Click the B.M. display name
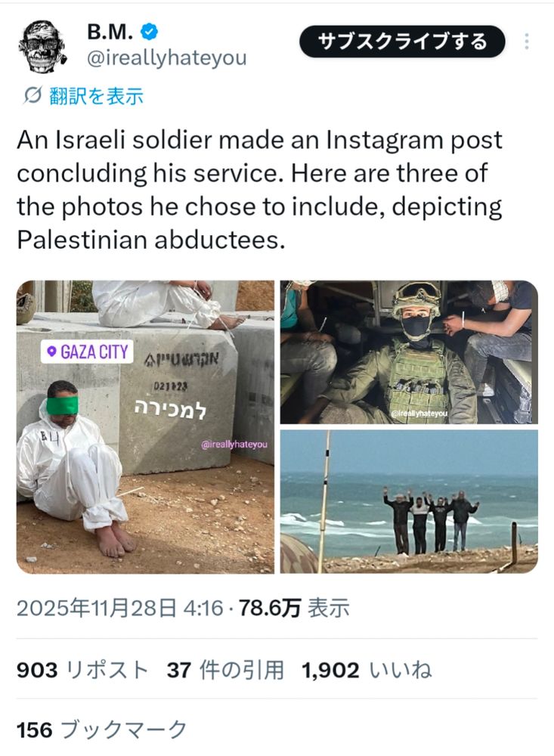This screenshot has height=756, width=554. pyautogui.click(x=110, y=33)
